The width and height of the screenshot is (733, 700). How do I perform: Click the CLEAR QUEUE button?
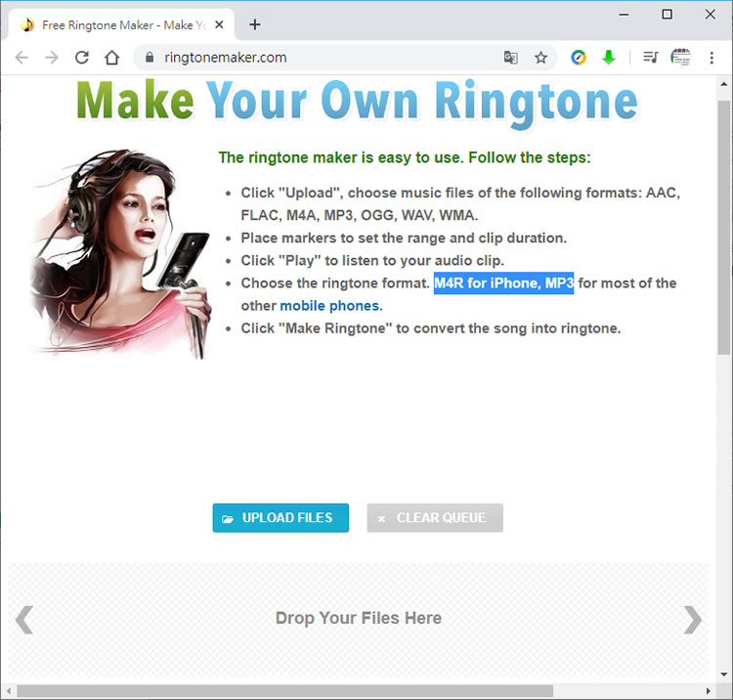(435, 517)
